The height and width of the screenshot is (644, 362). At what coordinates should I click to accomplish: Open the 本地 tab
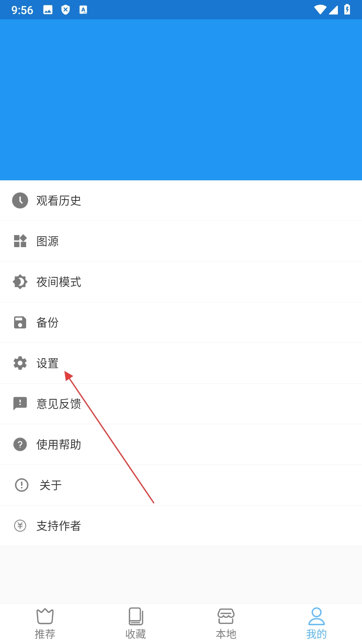[x=226, y=624]
